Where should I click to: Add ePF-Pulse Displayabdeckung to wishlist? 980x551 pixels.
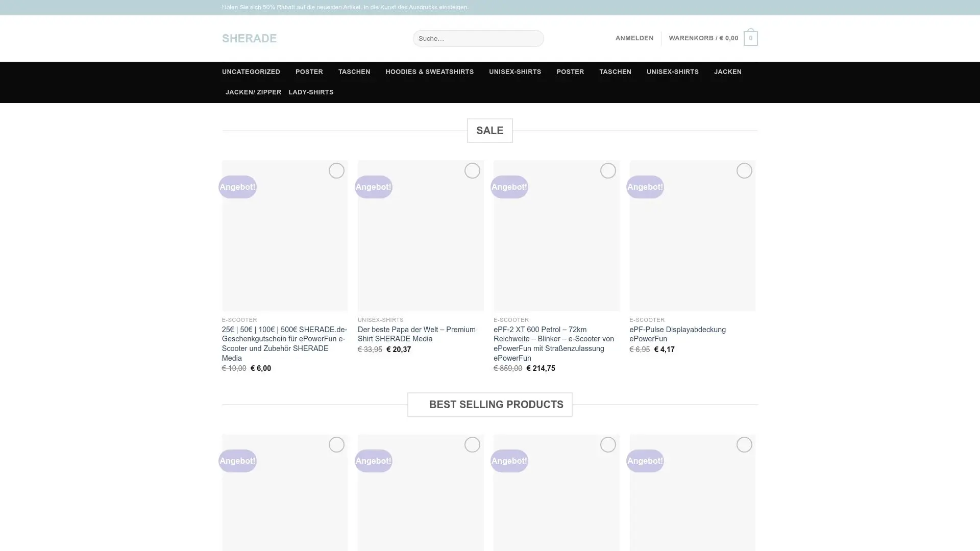744,170
